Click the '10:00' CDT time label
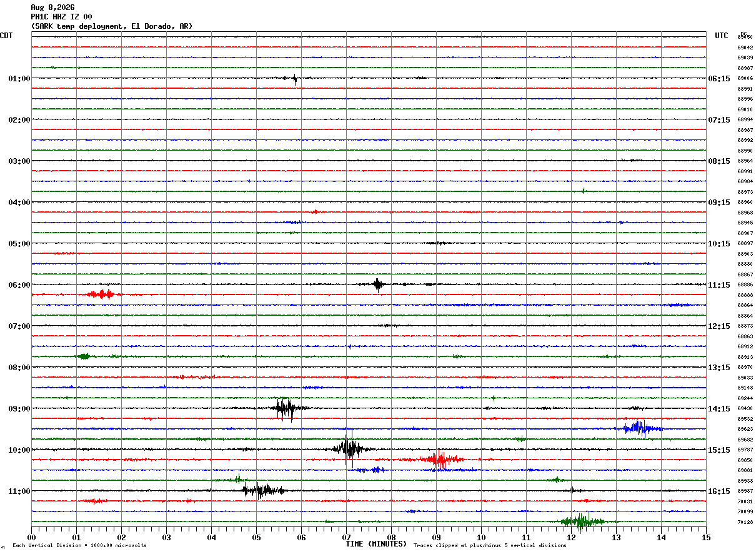Viewport: 756px width, 554px height. click(19, 450)
